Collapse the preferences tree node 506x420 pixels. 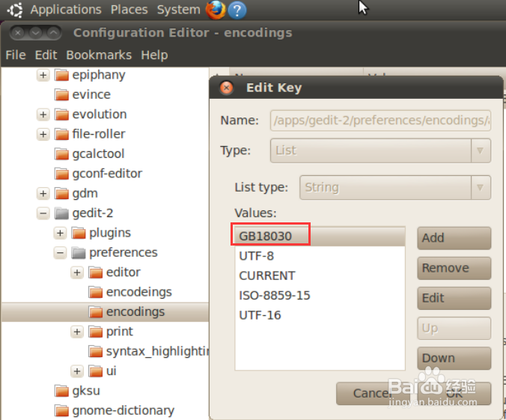pyautogui.click(x=60, y=253)
